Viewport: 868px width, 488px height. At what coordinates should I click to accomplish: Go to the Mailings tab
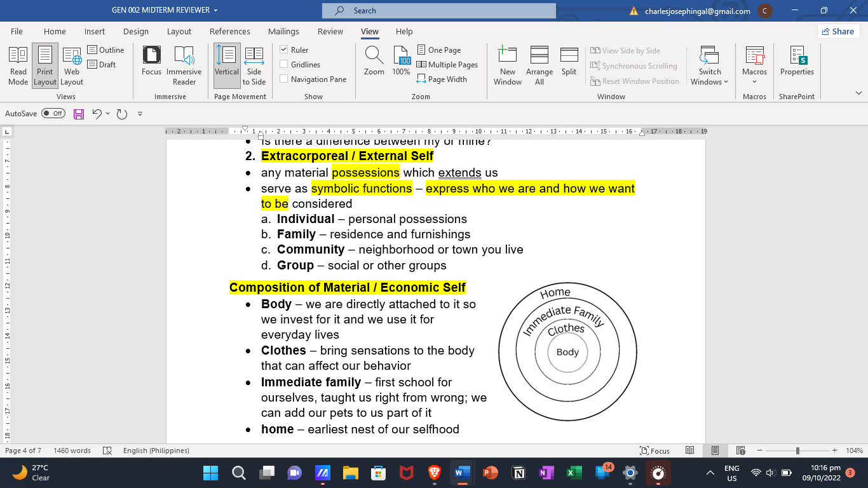coord(283,31)
